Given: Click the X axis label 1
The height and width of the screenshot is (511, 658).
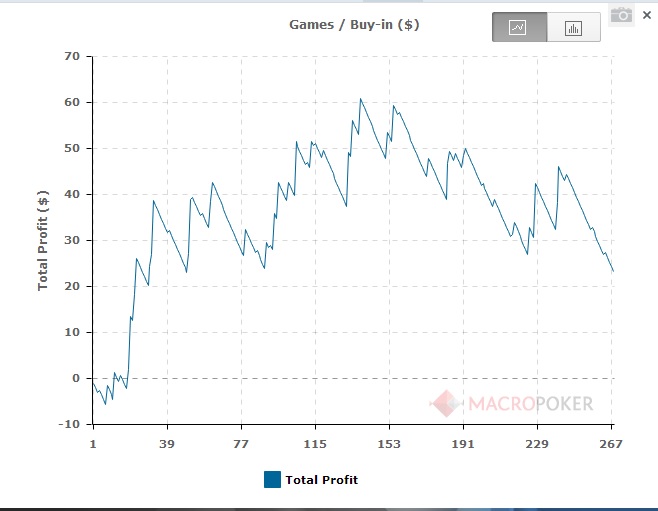Looking at the screenshot, I should [x=93, y=444].
